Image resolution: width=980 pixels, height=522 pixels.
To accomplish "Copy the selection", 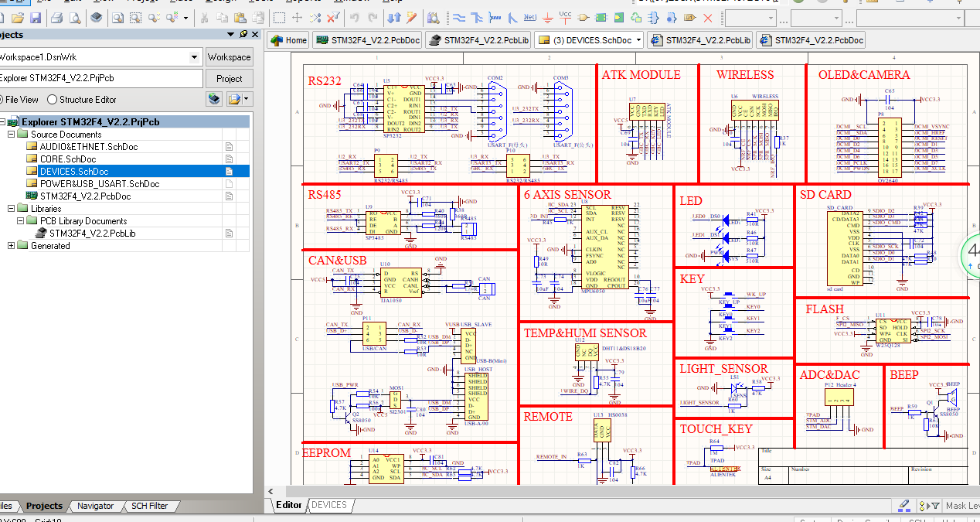I will point(222,17).
